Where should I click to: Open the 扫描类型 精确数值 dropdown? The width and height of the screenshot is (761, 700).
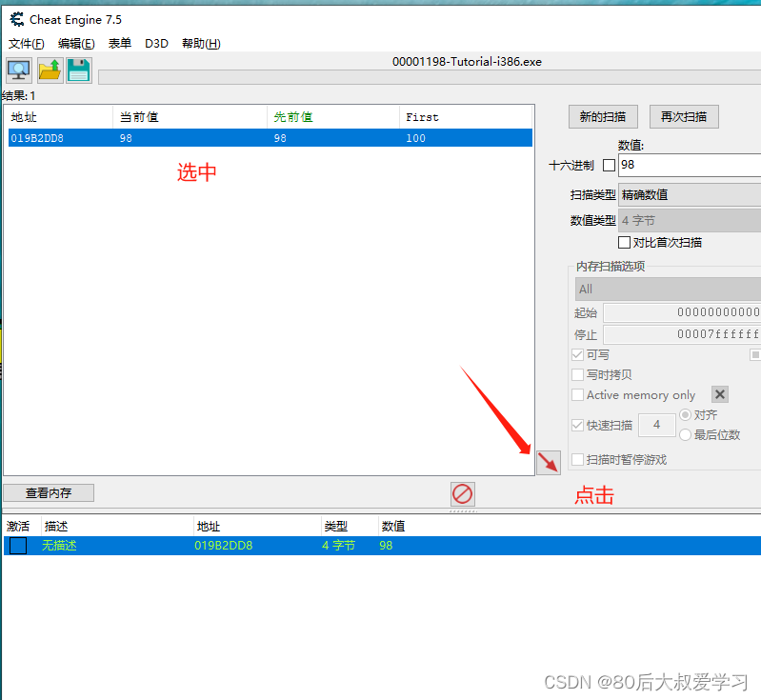tap(690, 194)
